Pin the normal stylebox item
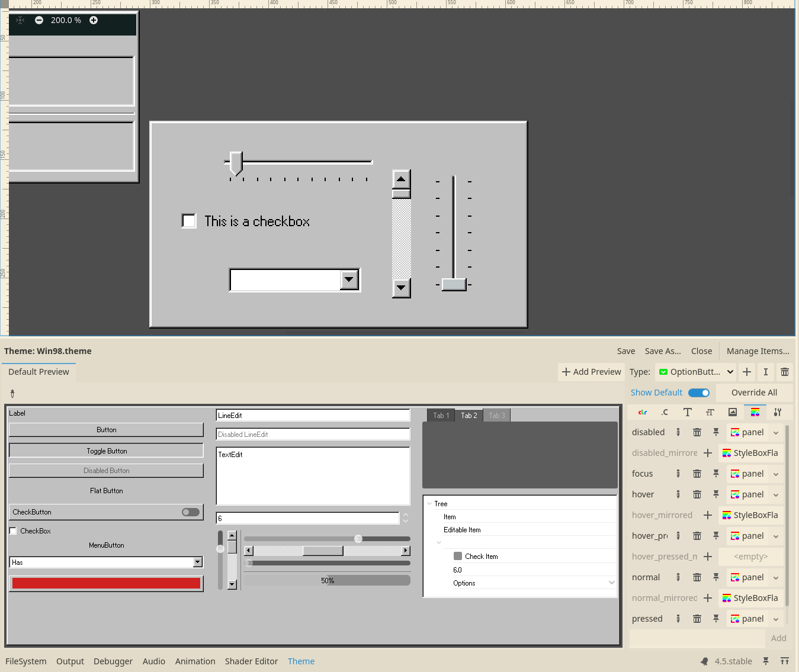The width and height of the screenshot is (799, 672). click(716, 577)
